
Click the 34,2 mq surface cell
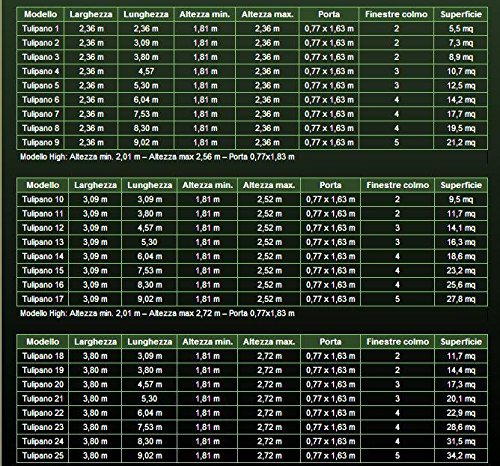tap(461, 455)
